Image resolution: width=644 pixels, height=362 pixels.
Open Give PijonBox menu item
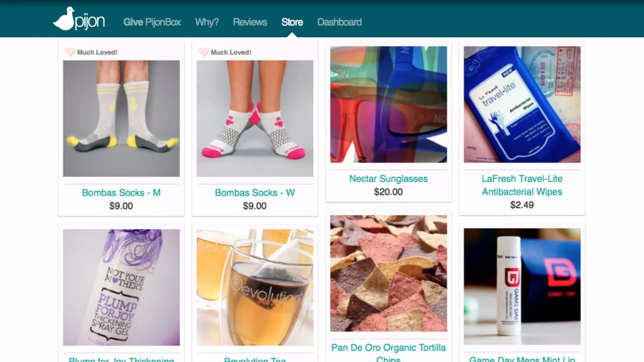tap(152, 22)
